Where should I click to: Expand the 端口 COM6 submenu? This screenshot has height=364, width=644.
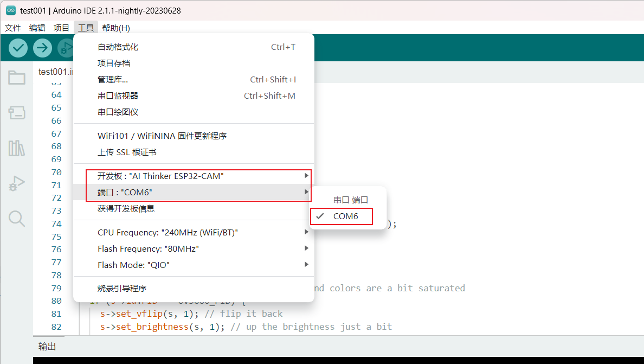pyautogui.click(x=194, y=192)
